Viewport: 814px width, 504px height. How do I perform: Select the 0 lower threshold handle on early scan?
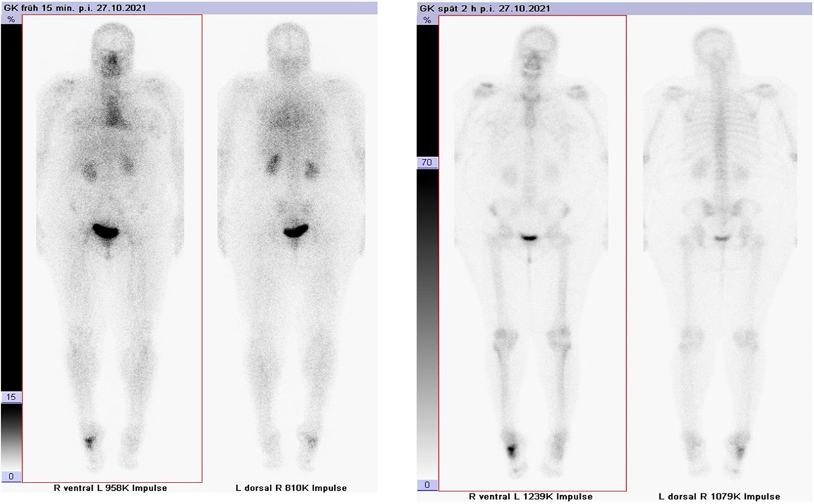tap(11, 476)
